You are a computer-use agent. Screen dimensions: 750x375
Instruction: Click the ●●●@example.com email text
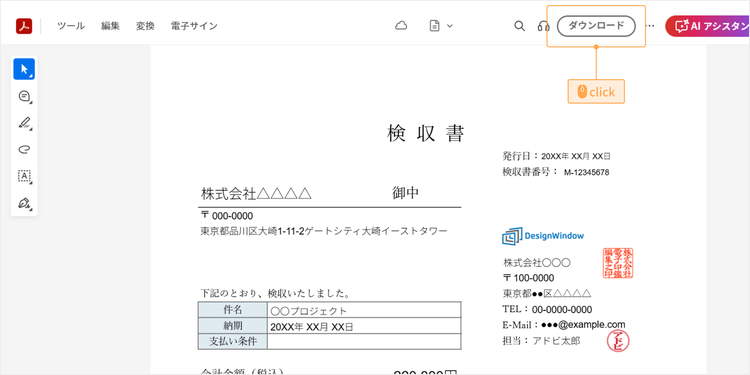coord(583,325)
